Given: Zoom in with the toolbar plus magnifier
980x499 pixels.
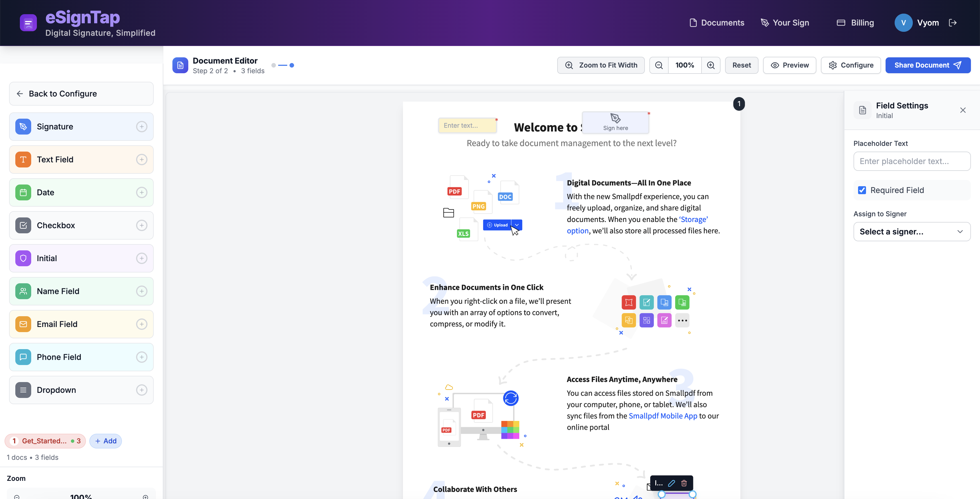Looking at the screenshot, I should pyautogui.click(x=711, y=65).
